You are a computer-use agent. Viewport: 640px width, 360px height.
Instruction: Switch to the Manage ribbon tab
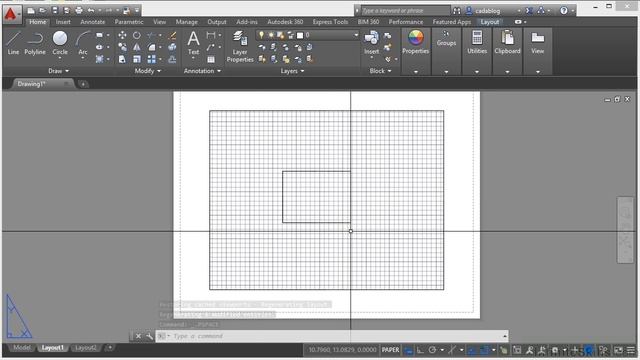(187, 22)
